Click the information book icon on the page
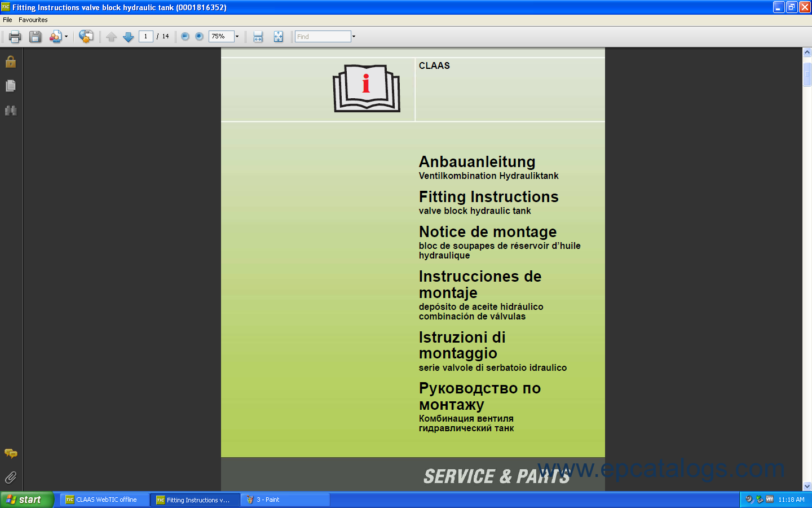Image resolution: width=812 pixels, height=508 pixels. pyautogui.click(x=367, y=89)
